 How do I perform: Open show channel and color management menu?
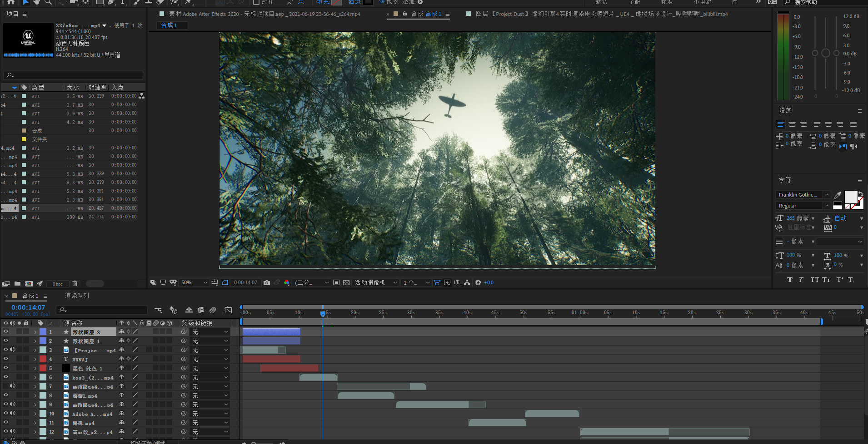coord(287,282)
